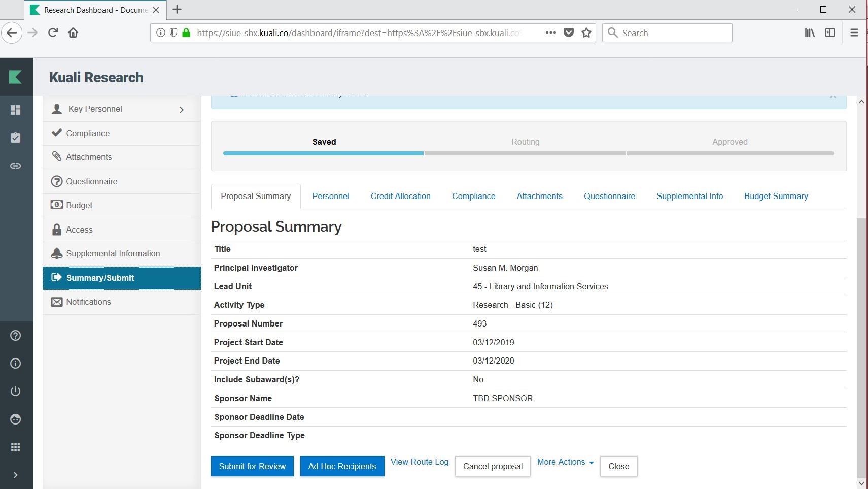Expand the Key Personnel section chevron

click(181, 110)
